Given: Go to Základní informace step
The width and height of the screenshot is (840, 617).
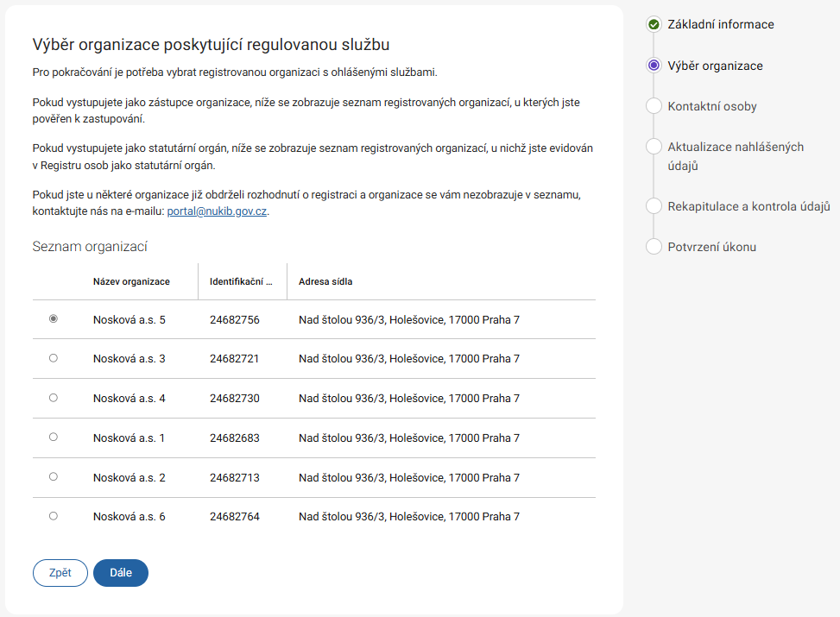Looking at the screenshot, I should click(x=720, y=24).
